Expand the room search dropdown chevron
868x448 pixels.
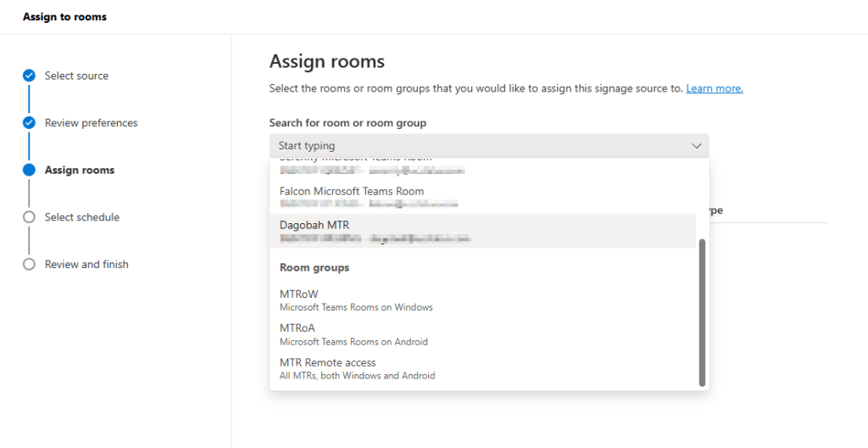tap(697, 146)
